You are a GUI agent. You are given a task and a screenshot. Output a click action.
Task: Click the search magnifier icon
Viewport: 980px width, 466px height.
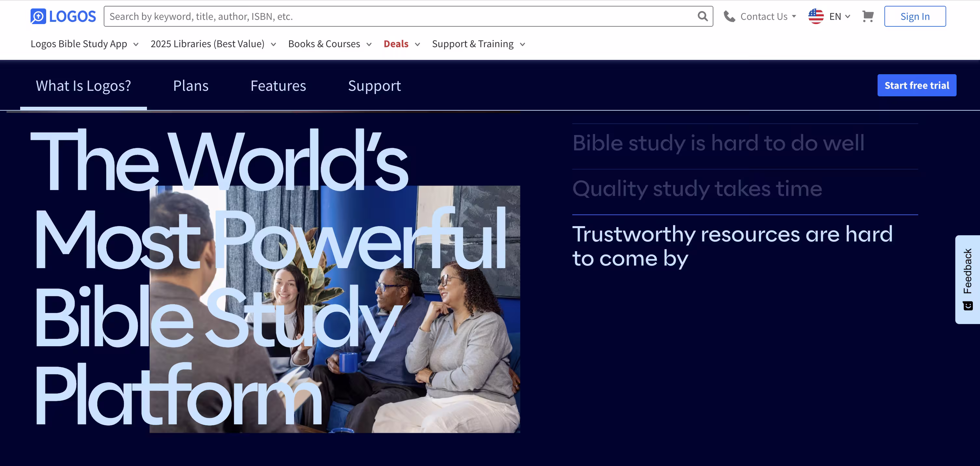(702, 16)
